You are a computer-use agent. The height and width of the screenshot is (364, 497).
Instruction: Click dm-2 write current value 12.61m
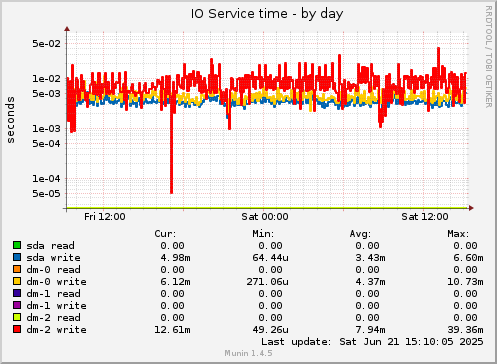(x=172, y=330)
